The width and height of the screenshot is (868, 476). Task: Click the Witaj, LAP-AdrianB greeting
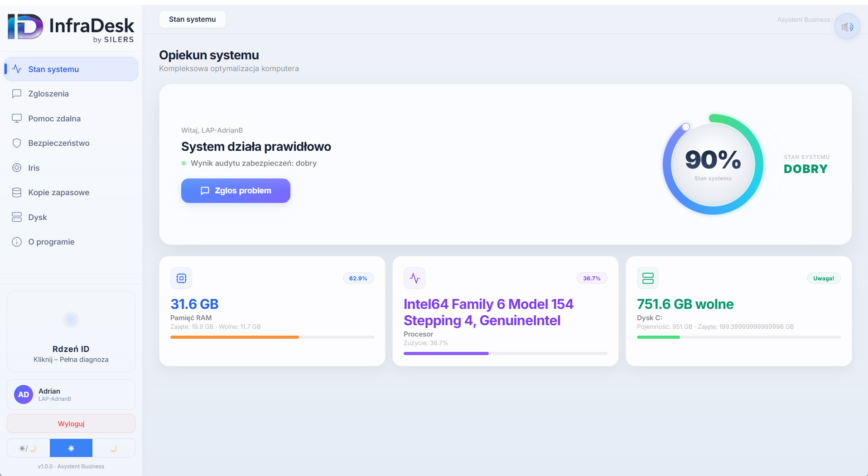click(x=212, y=130)
